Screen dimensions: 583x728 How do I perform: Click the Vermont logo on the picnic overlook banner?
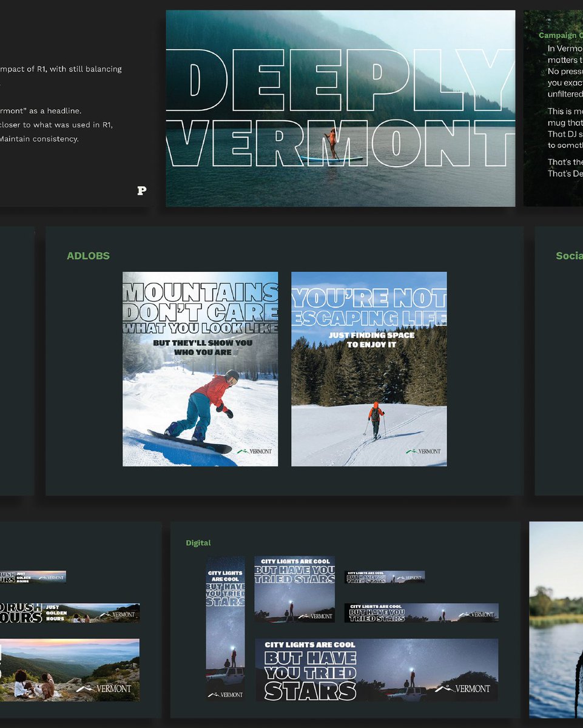tap(104, 689)
